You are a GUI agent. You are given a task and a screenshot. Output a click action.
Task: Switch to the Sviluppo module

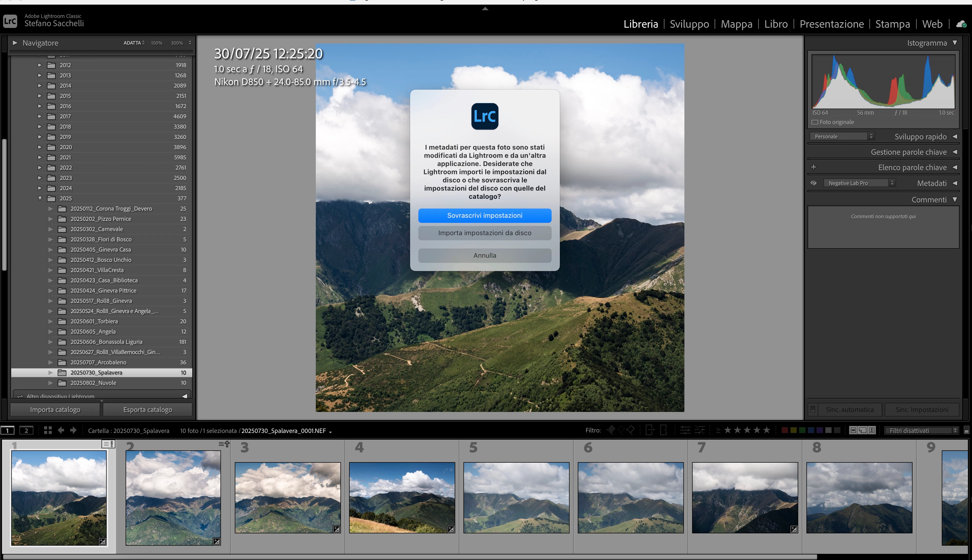(x=689, y=24)
